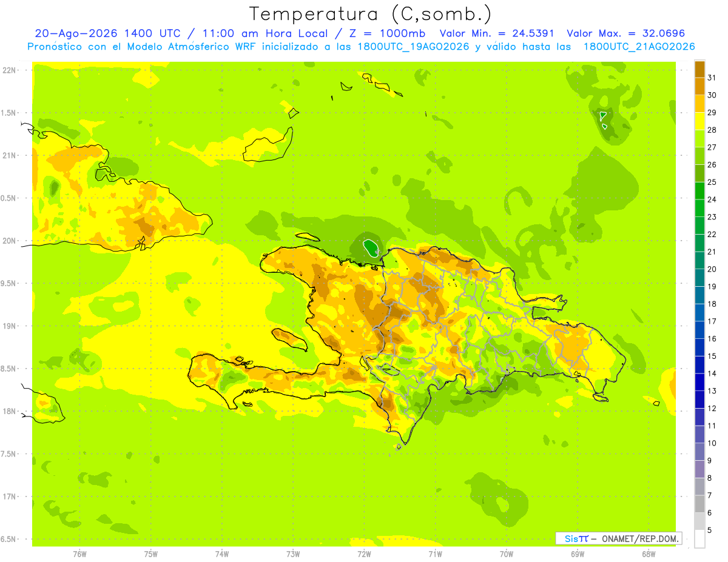
Task: Click the '20N' latitude axis label
Action: pyautogui.click(x=10, y=241)
